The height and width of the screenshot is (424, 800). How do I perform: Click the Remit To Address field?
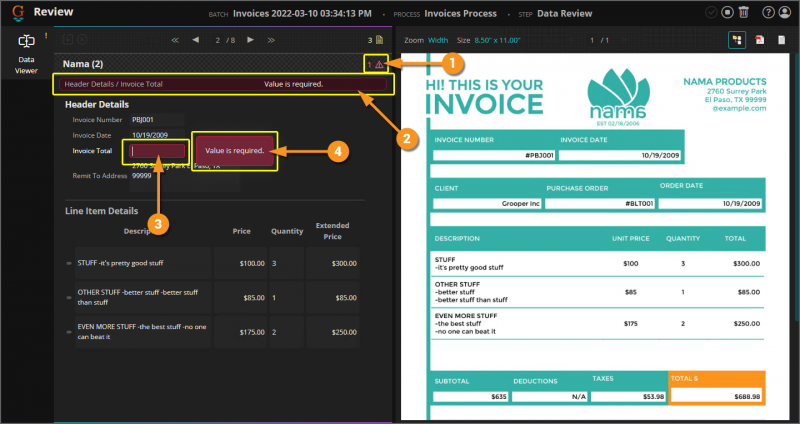[184, 176]
